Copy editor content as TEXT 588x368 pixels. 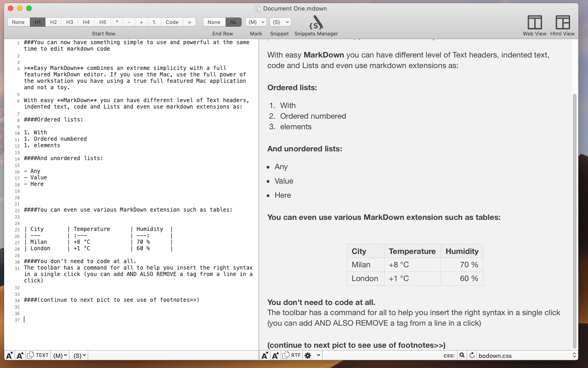pyautogui.click(x=38, y=355)
